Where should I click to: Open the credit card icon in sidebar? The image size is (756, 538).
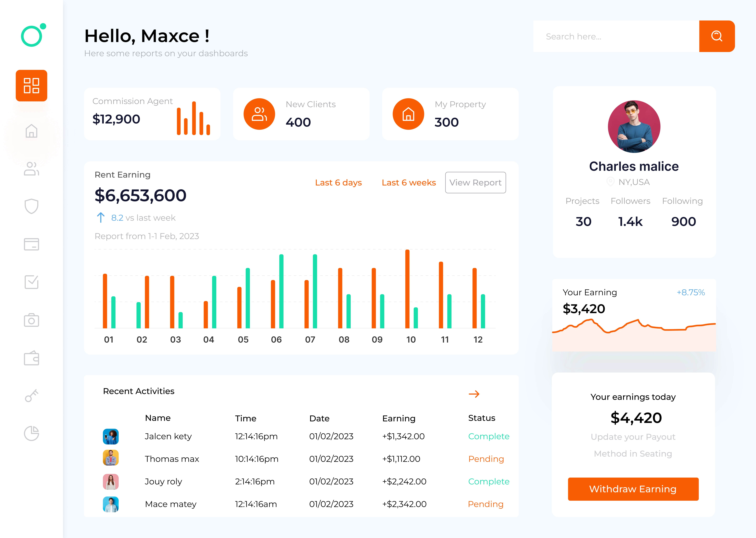tap(31, 244)
